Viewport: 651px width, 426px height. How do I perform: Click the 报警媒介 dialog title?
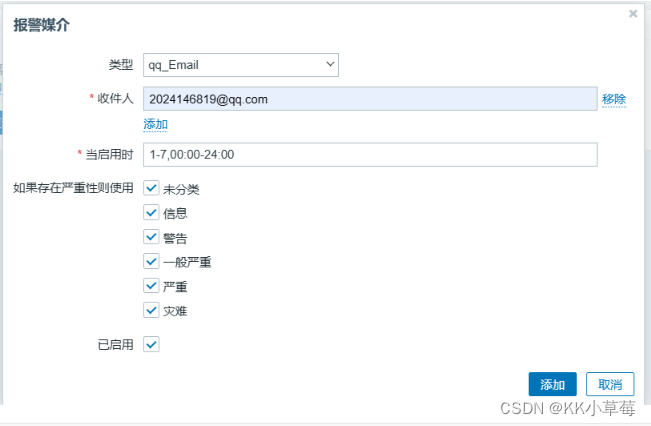[x=41, y=25]
